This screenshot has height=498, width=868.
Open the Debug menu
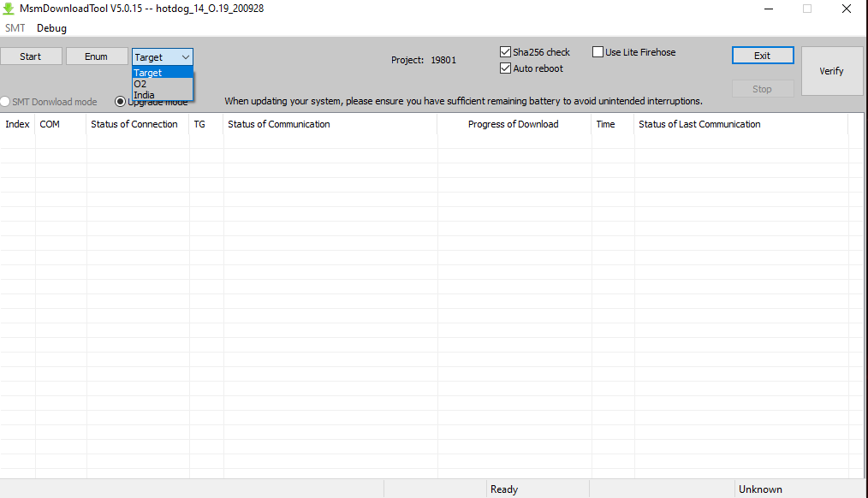coord(51,28)
